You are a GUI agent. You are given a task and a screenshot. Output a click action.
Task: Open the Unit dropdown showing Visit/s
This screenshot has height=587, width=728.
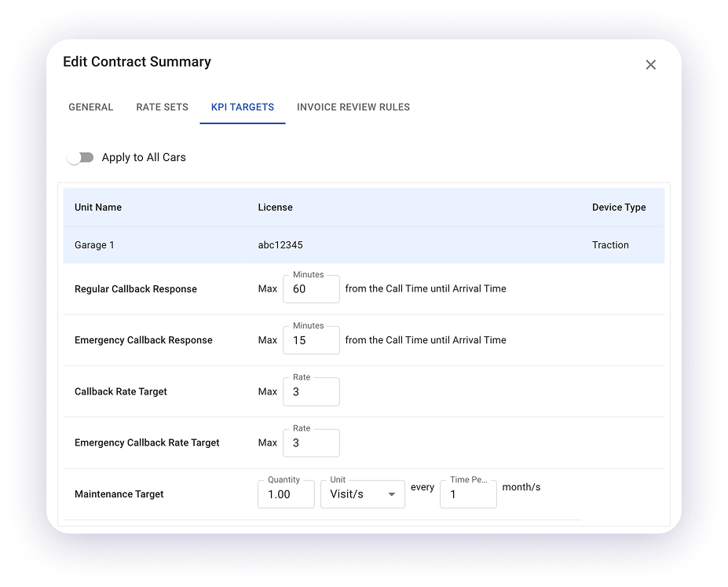point(363,494)
